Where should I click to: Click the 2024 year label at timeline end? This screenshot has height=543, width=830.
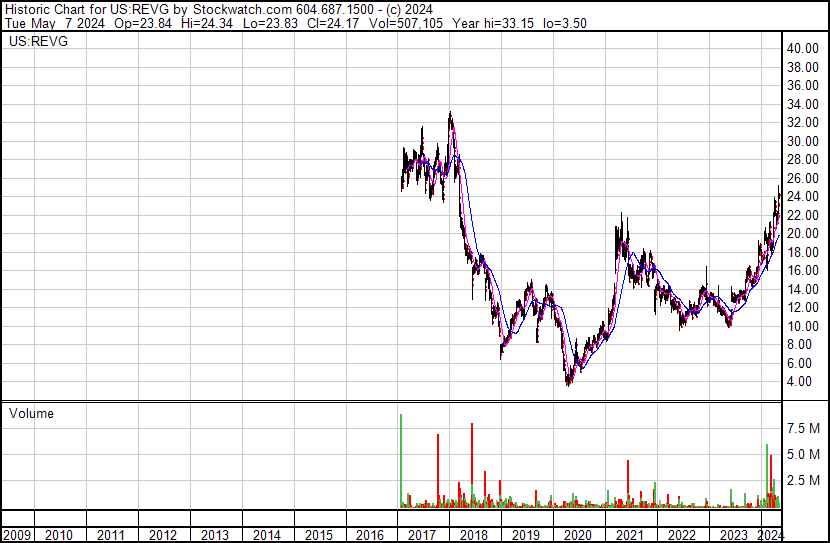771,535
